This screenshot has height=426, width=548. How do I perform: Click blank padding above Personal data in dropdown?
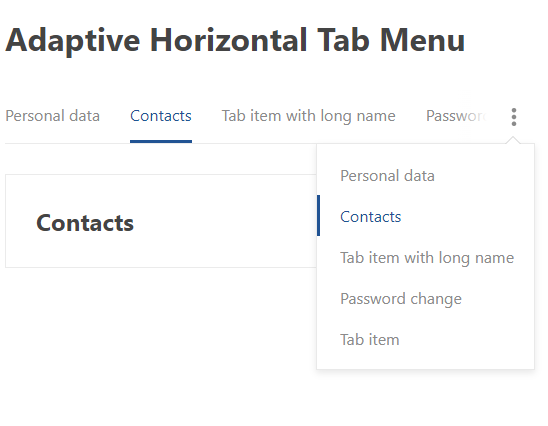pos(425,154)
